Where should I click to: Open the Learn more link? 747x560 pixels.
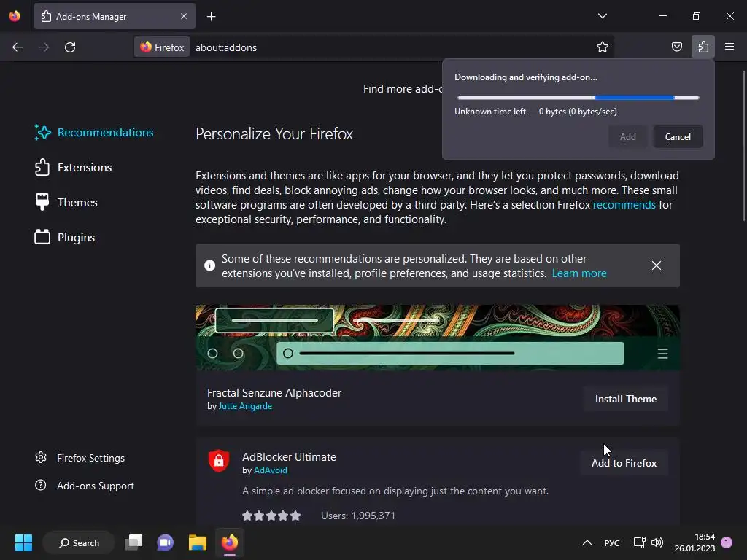[x=578, y=273]
